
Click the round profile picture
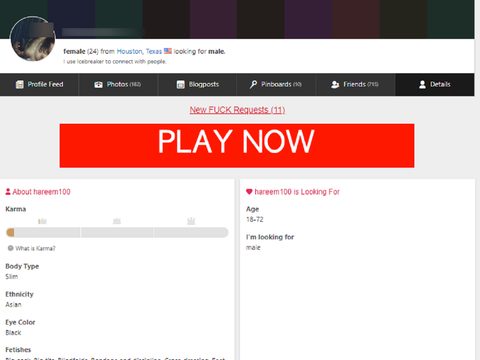33,39
